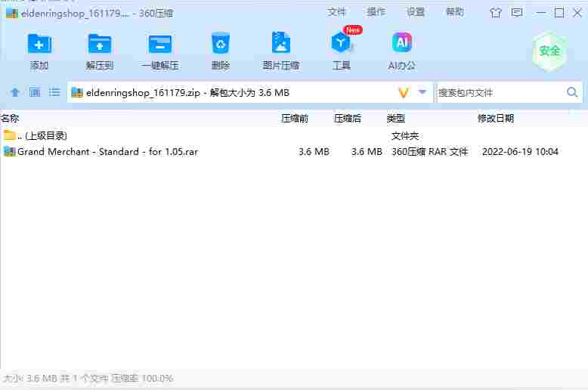Click the status bar file size summary

[x=88, y=379]
